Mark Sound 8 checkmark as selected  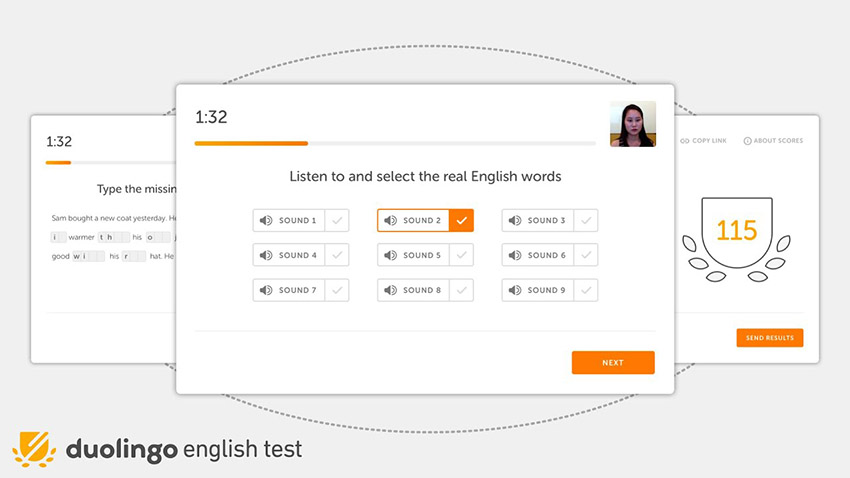click(x=461, y=290)
